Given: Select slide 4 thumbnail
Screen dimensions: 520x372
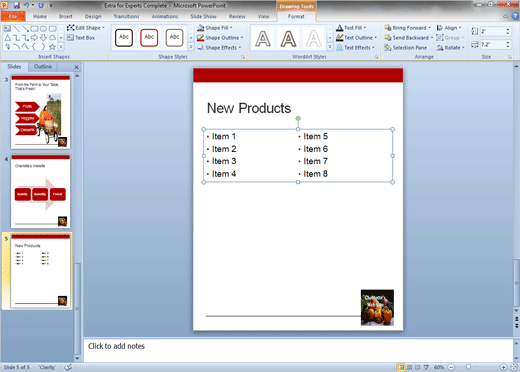Looking at the screenshot, I should [41, 191].
